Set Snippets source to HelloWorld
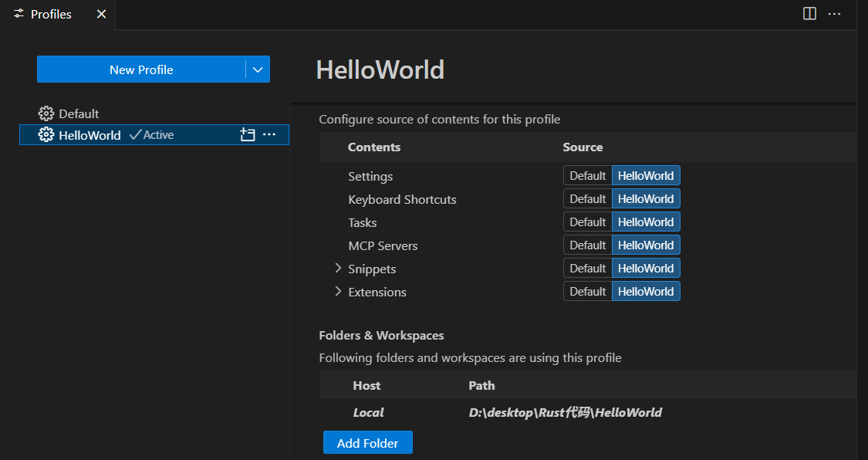This screenshot has height=460, width=868. [646, 269]
